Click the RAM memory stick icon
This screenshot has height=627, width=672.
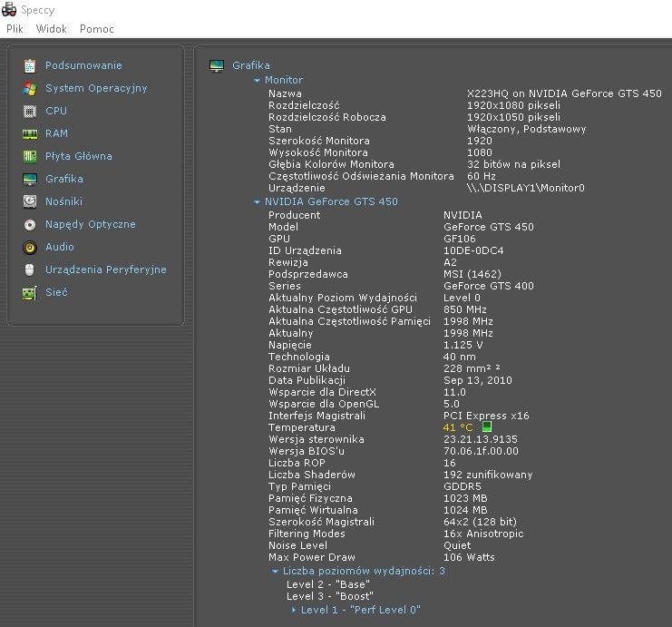pyautogui.click(x=30, y=133)
